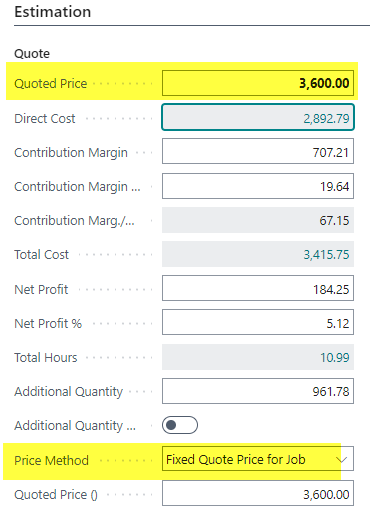The image size is (370, 521).
Task: Click the Price Method field label
Action: pyautogui.click(x=51, y=460)
